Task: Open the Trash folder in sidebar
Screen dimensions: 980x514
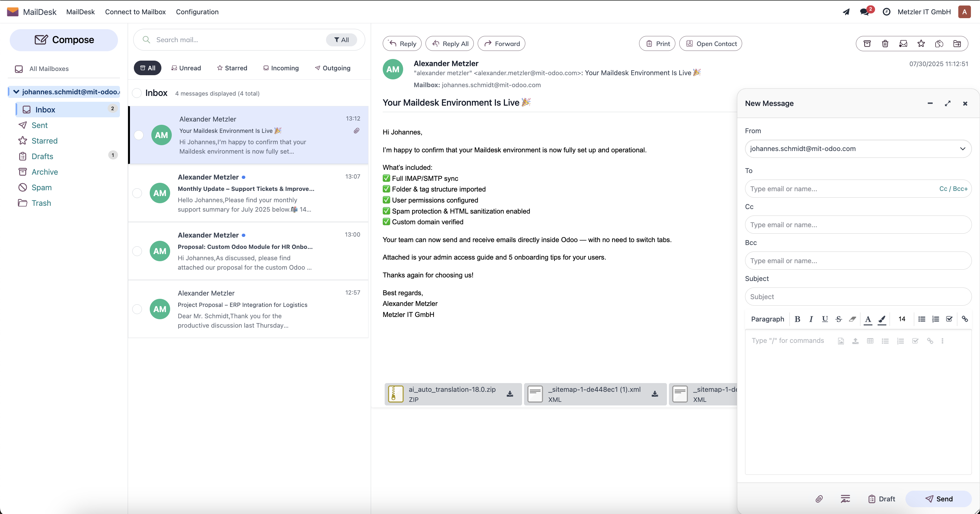Action: pyautogui.click(x=41, y=203)
